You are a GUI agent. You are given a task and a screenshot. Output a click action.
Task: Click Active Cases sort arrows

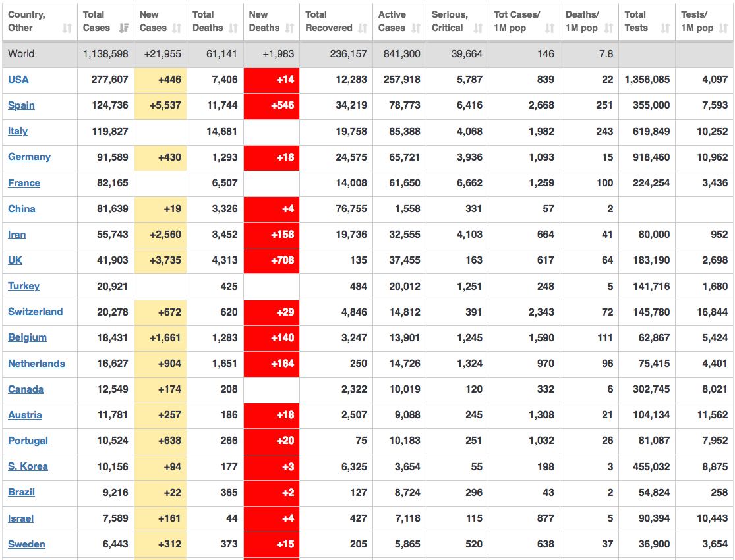(416, 28)
